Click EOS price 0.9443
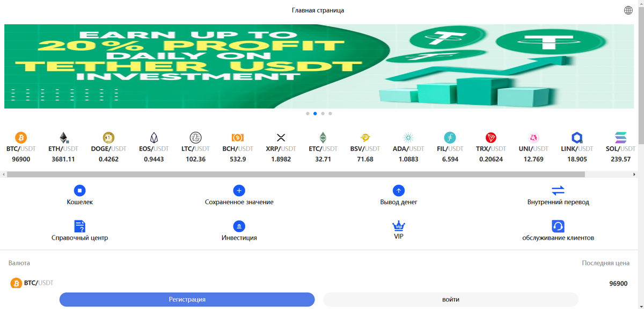The width and height of the screenshot is (644, 309). (154, 159)
